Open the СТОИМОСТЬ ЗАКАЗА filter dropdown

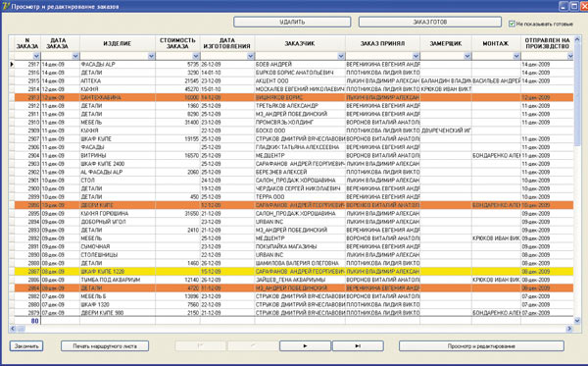click(x=196, y=56)
